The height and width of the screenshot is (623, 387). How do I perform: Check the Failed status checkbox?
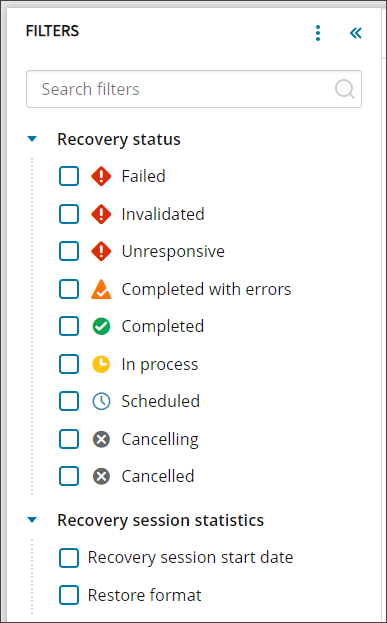[69, 176]
